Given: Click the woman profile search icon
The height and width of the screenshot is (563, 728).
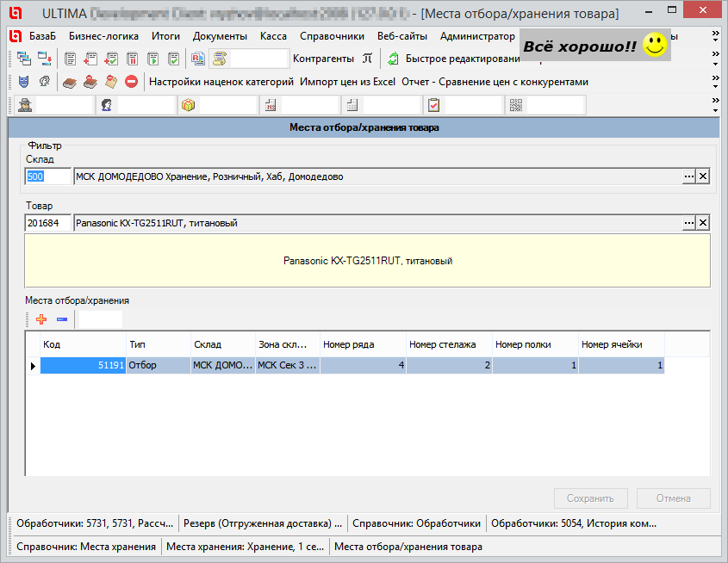Looking at the screenshot, I should (x=106, y=105).
